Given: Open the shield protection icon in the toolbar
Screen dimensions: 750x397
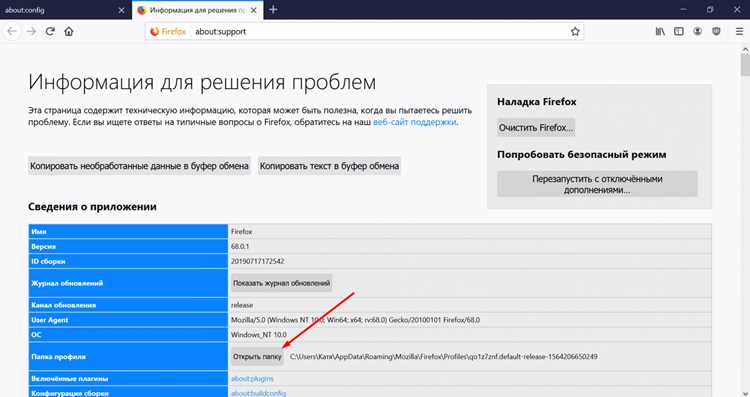Looking at the screenshot, I should coord(716,32).
